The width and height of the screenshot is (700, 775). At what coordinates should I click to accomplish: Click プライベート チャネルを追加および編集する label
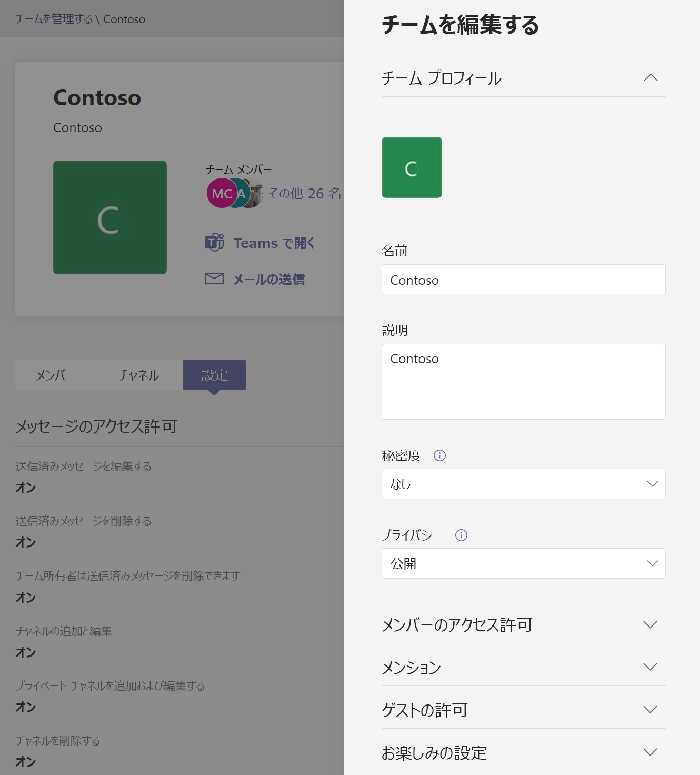point(110,685)
